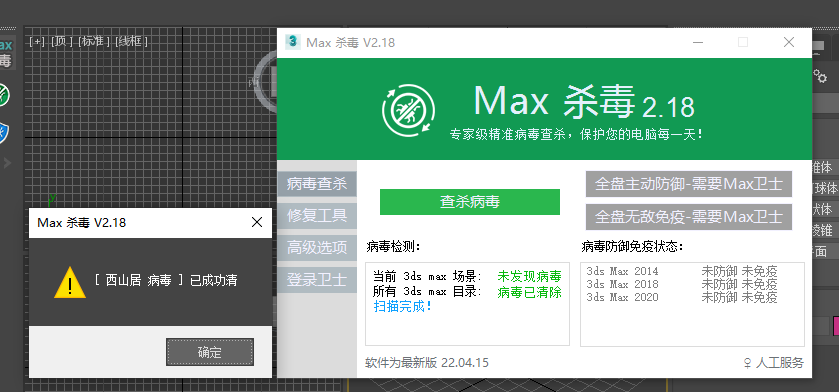Click the Max 杀毒 antivirus logo icon
Screen dimensions: 839x392
click(408, 109)
